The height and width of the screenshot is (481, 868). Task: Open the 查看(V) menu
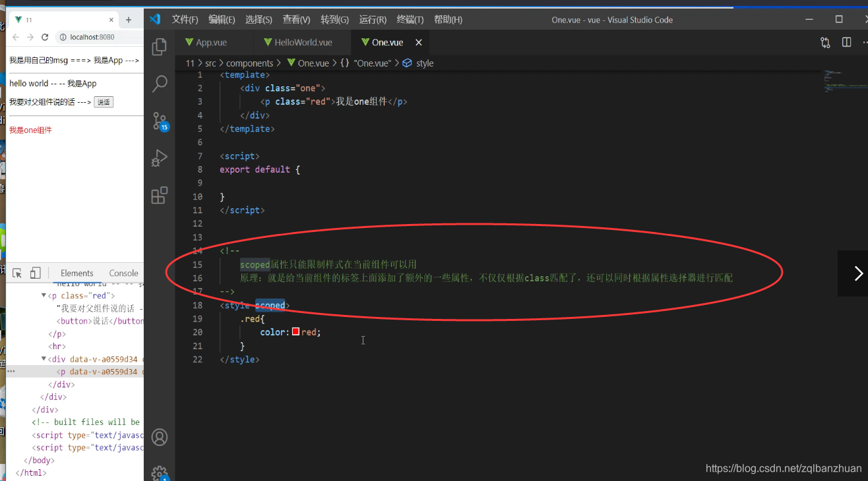tap(296, 20)
